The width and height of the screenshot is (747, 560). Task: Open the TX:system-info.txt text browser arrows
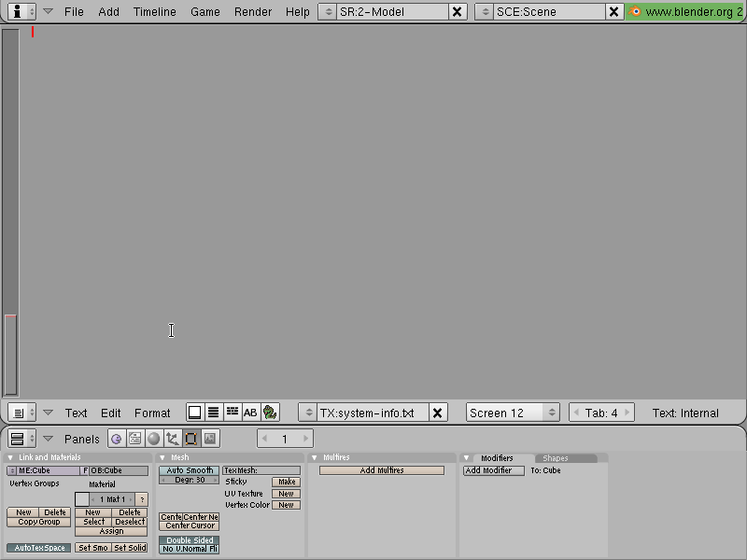[308, 413]
